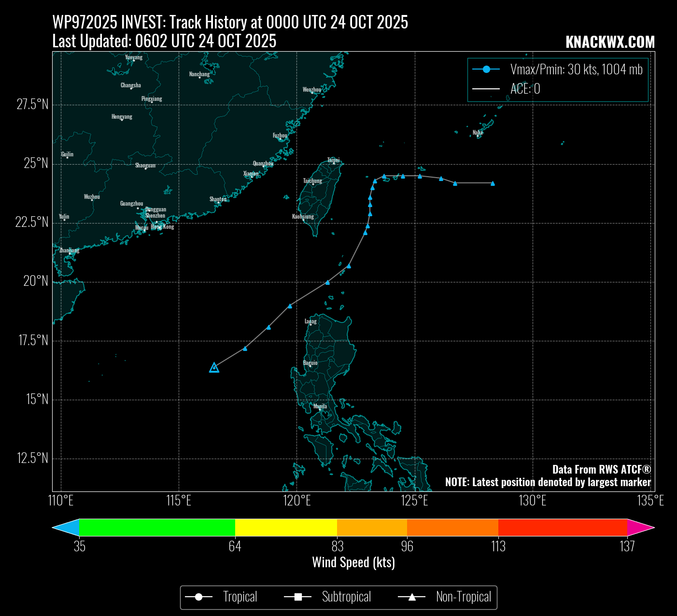Click the magenta right arrow on the colorbar
This screenshot has height=616, width=677.
coord(640,528)
